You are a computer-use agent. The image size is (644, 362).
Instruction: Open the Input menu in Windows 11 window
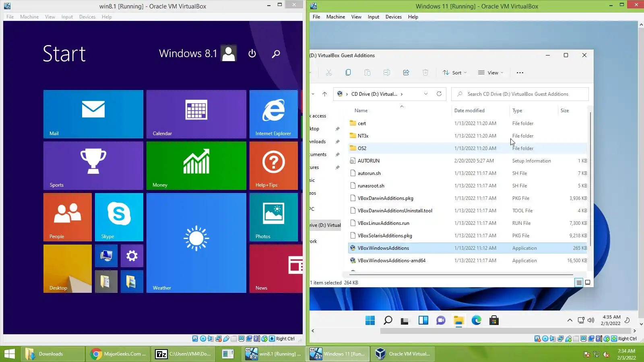[374, 17]
